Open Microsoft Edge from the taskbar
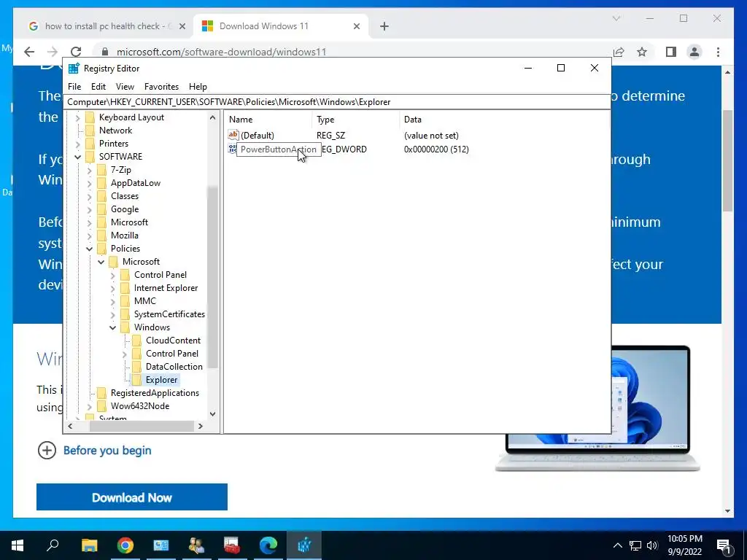The image size is (747, 560). pyautogui.click(x=268, y=545)
